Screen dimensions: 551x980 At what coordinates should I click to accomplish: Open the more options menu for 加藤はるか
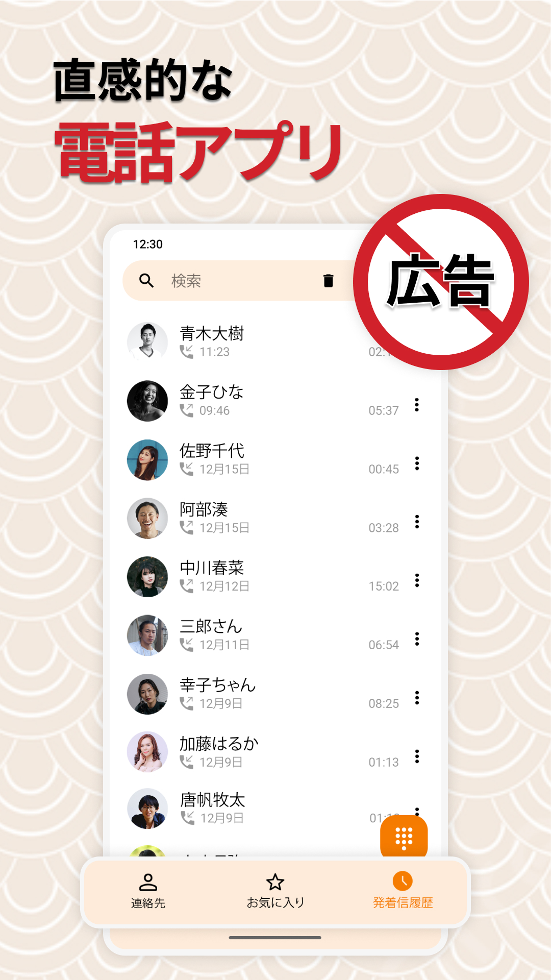point(417,756)
